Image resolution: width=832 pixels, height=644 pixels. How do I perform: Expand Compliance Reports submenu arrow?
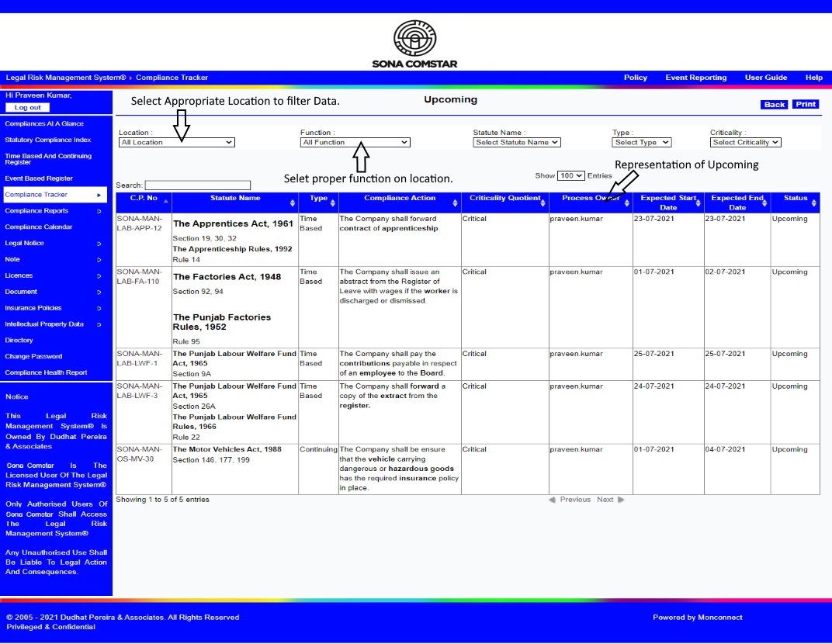pyautogui.click(x=99, y=211)
